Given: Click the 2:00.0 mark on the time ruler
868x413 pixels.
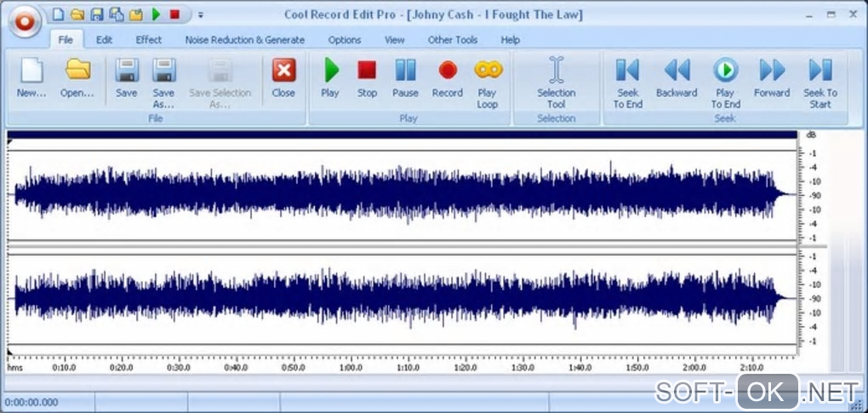Looking at the screenshot, I should click(694, 366).
